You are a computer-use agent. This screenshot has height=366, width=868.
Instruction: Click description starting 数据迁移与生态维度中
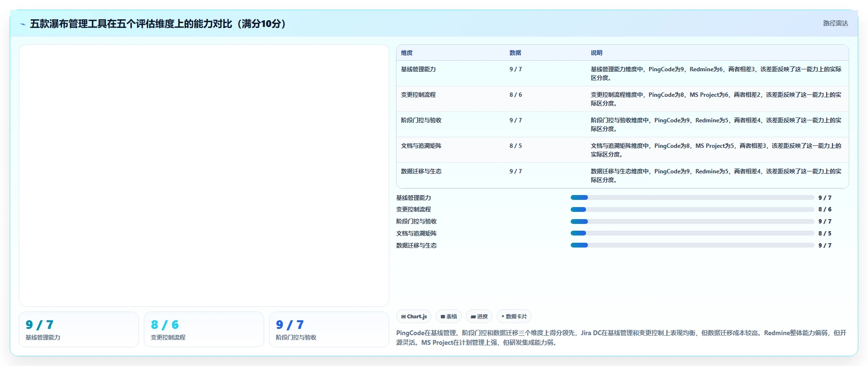coord(716,176)
